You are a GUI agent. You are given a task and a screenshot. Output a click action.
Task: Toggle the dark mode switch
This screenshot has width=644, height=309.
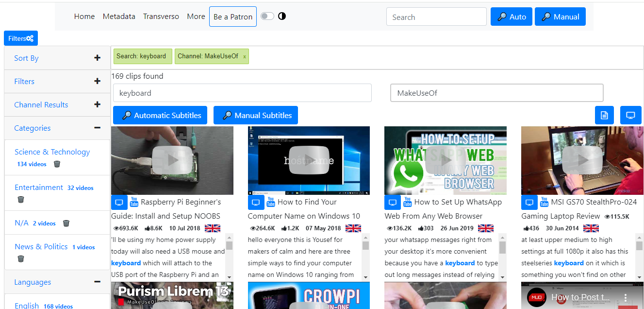(x=267, y=16)
